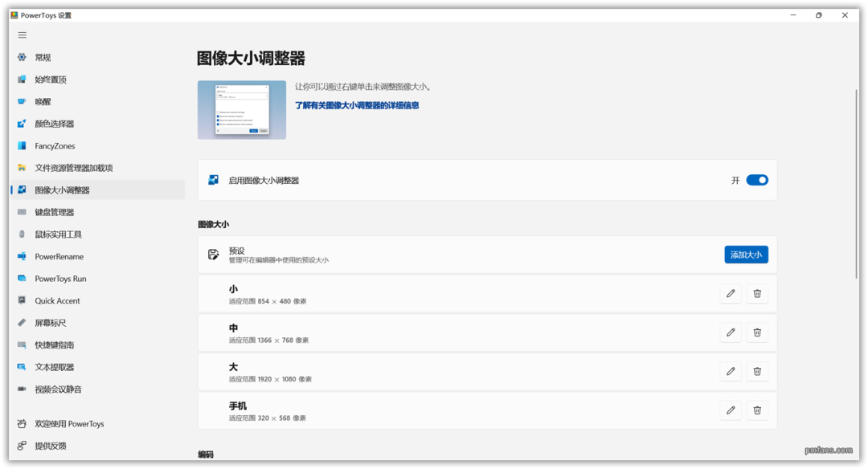This screenshot has width=868, height=469.
Task: Open the 唤醒 settings page
Action: click(97, 101)
